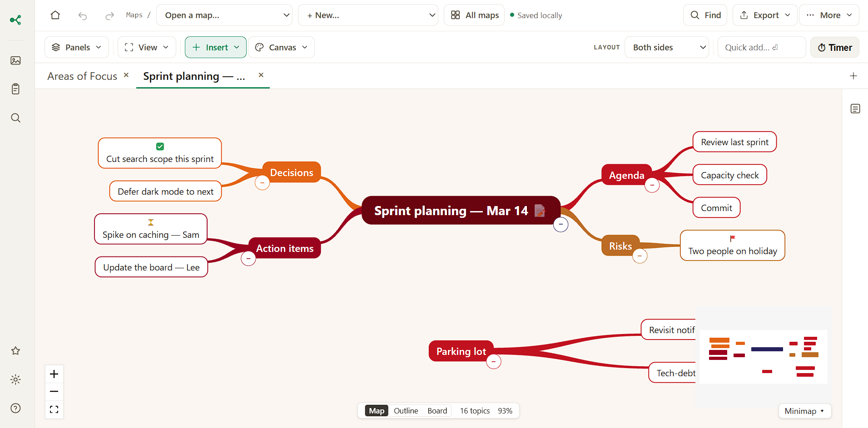The height and width of the screenshot is (428, 868).
Task: Switch to Map view mode
Action: click(377, 411)
